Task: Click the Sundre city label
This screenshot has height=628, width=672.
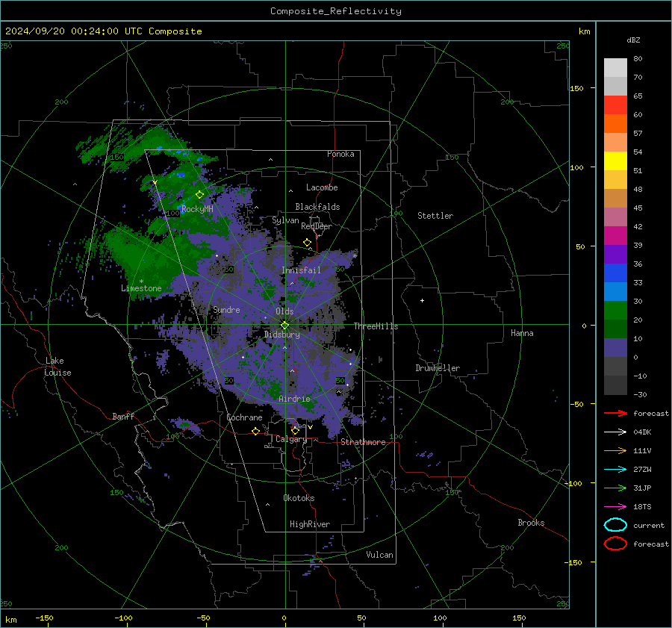Action: click(x=226, y=309)
